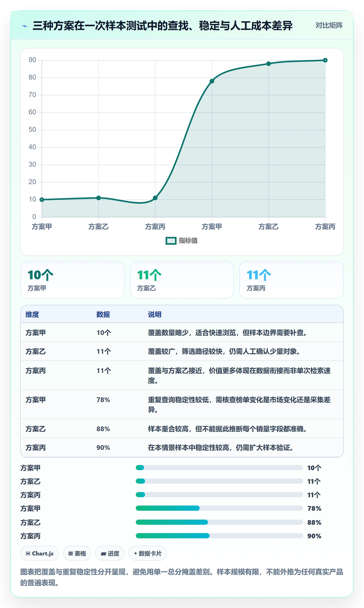
Task: Select the 方案乙 data point at value 11
Action: click(99, 198)
